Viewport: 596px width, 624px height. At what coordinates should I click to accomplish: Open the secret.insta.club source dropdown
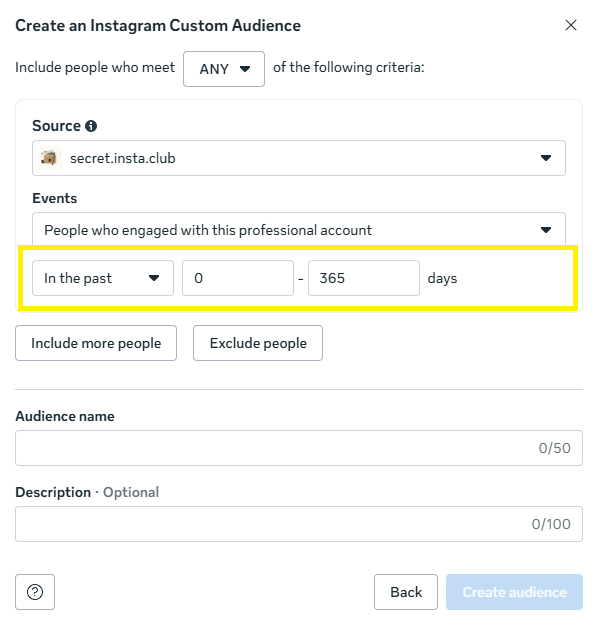coord(298,158)
